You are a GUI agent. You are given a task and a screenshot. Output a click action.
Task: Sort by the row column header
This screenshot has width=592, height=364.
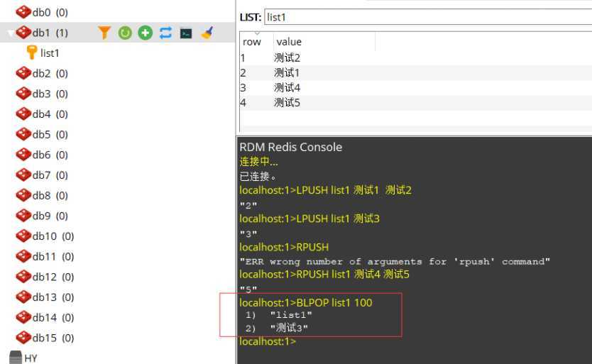click(252, 42)
